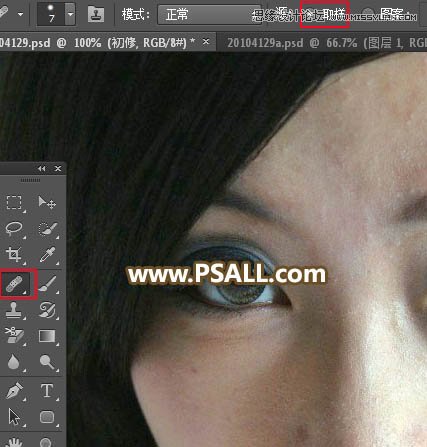This screenshot has height=447, width=427.
Task: Select the Move tool
Action: click(x=47, y=202)
